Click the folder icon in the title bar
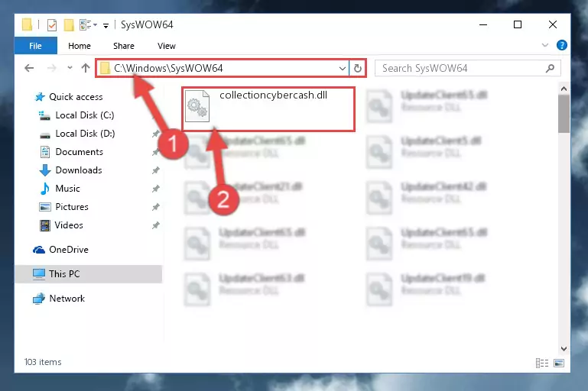Image resolution: width=588 pixels, height=391 pixels. tap(27, 24)
